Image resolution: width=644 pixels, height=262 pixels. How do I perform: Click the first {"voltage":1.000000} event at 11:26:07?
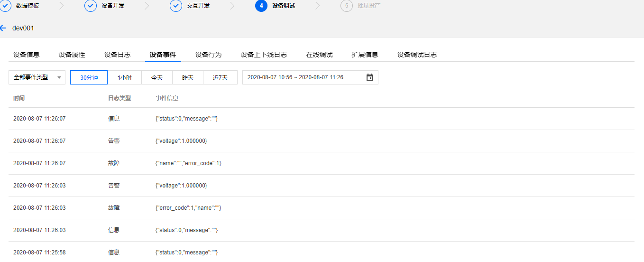point(181,141)
